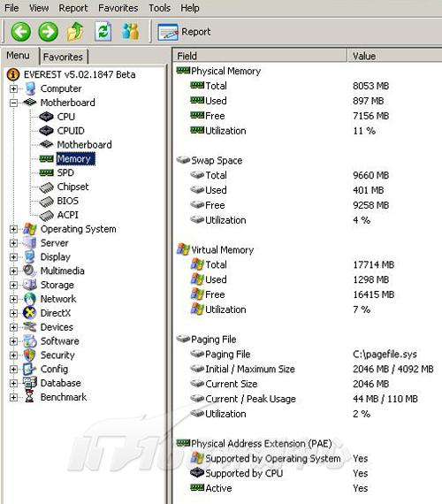
Task: Click the folder Up level icon
Action: (x=75, y=32)
